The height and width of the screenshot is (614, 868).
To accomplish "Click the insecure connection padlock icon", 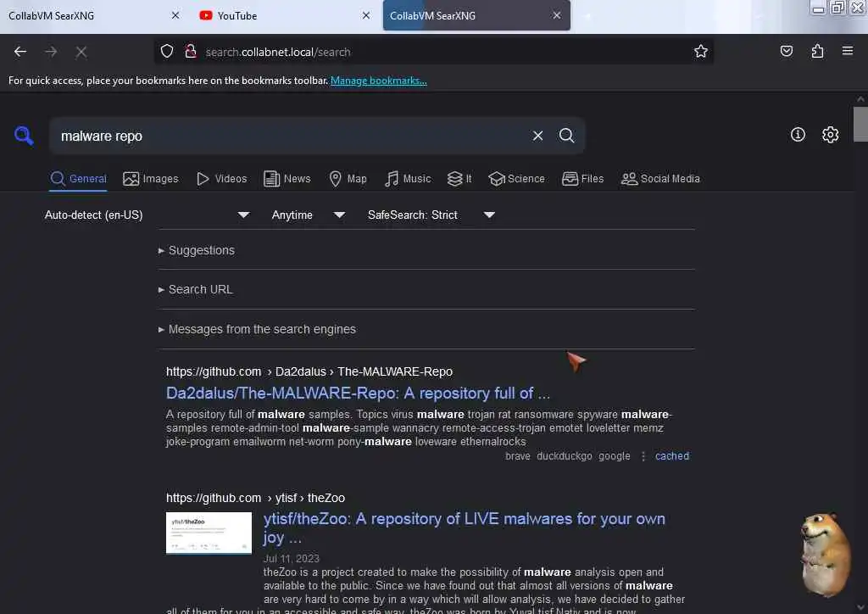I will coord(191,52).
